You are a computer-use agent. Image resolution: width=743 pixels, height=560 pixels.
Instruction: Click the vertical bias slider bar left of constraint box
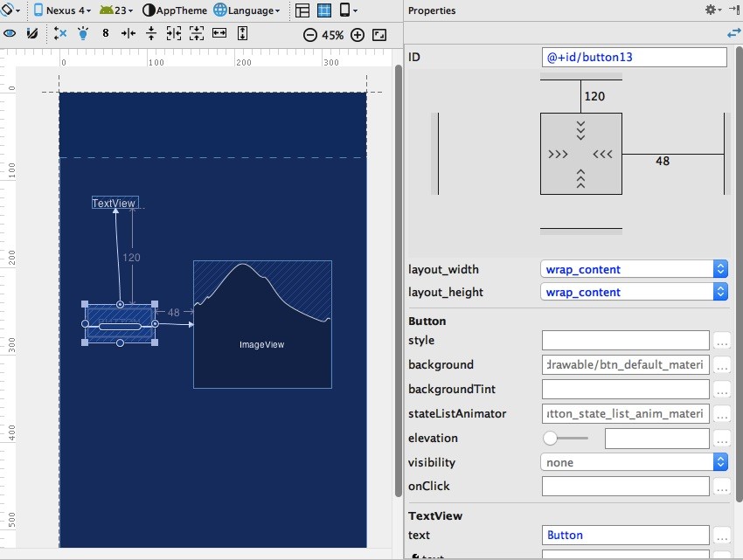pyautogui.click(x=435, y=154)
